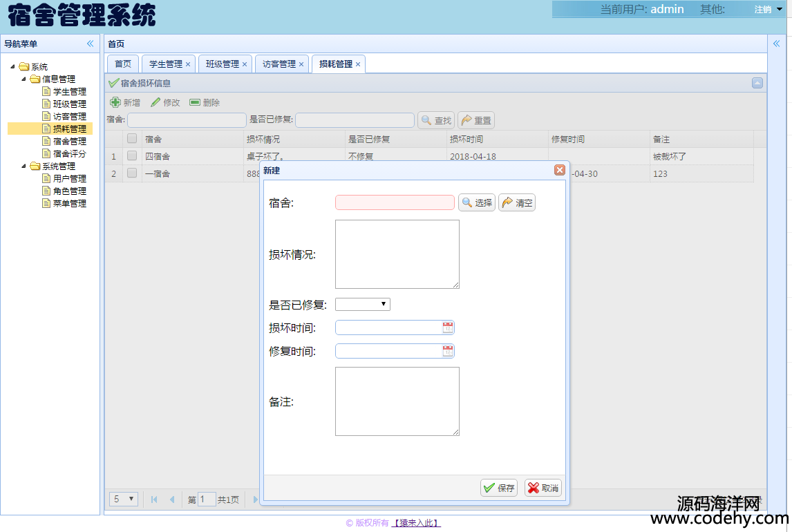This screenshot has height=532, width=792.
Task: Close the 新建 dialog
Action: [559, 170]
